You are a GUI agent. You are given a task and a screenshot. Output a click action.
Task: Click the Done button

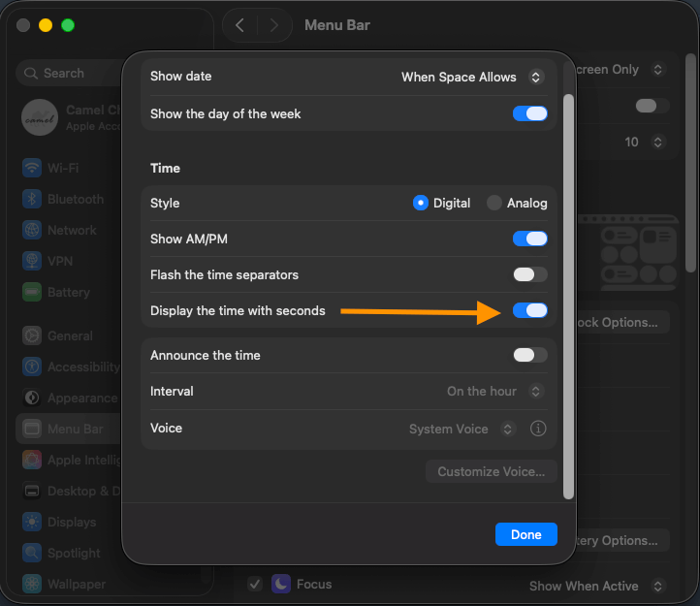tap(526, 534)
